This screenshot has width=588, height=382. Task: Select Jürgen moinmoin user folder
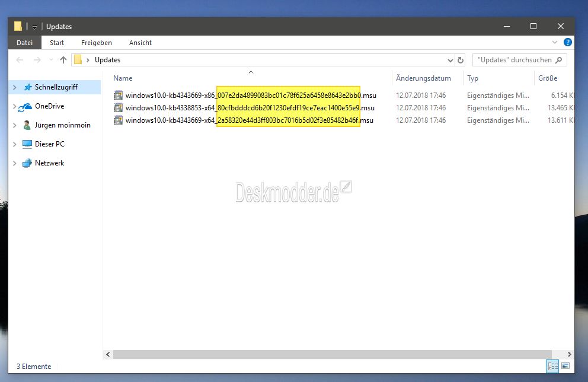[63, 125]
